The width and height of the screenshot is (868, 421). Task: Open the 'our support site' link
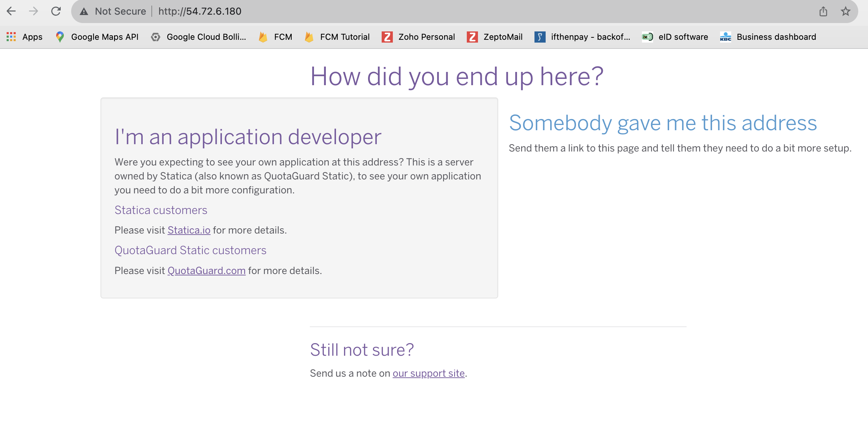(x=428, y=373)
